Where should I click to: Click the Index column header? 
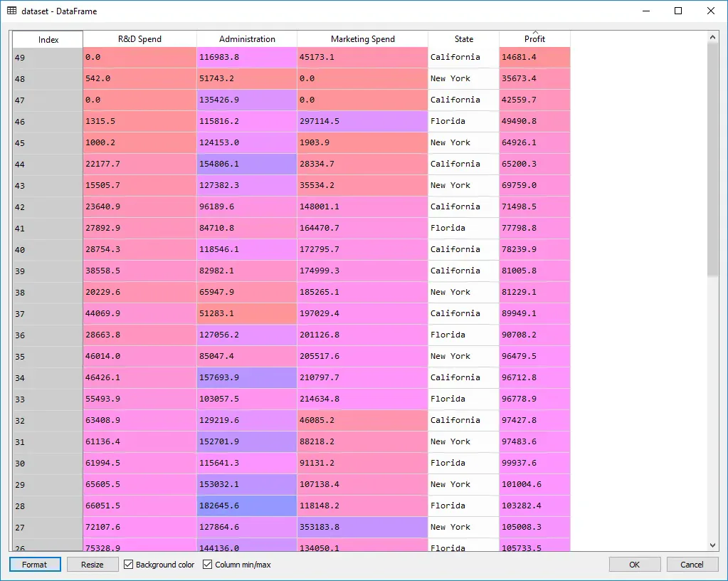(48, 39)
